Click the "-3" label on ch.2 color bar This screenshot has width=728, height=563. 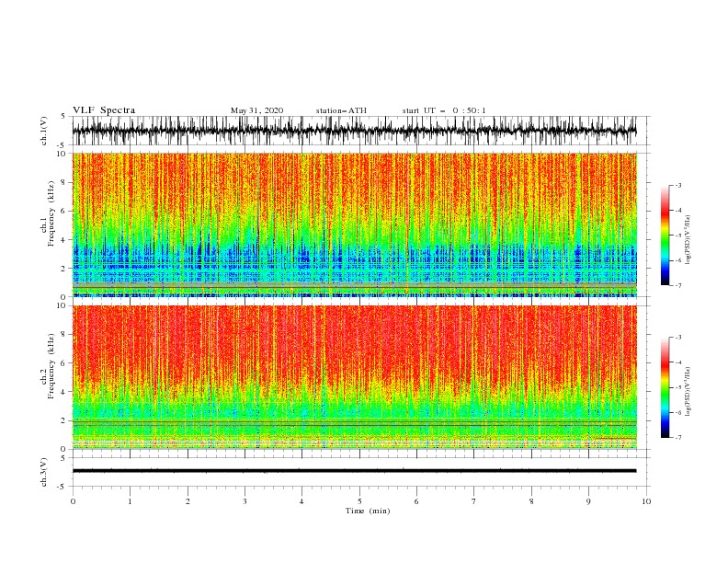tap(677, 338)
